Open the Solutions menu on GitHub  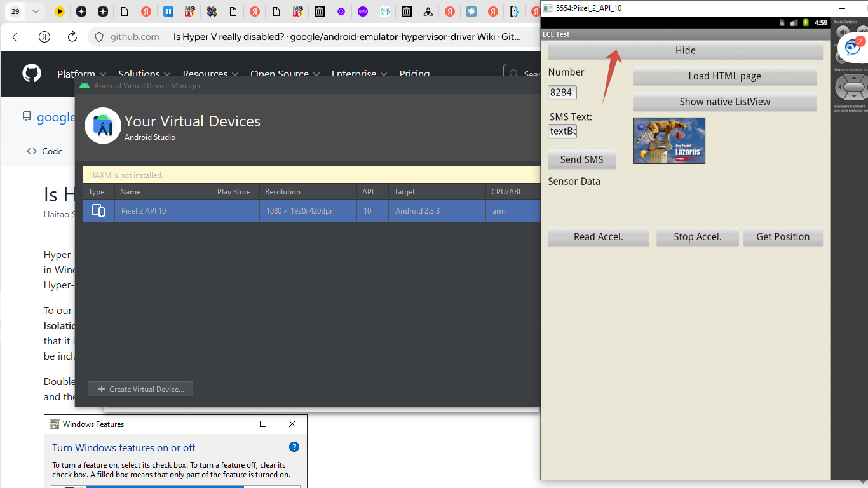(144, 74)
